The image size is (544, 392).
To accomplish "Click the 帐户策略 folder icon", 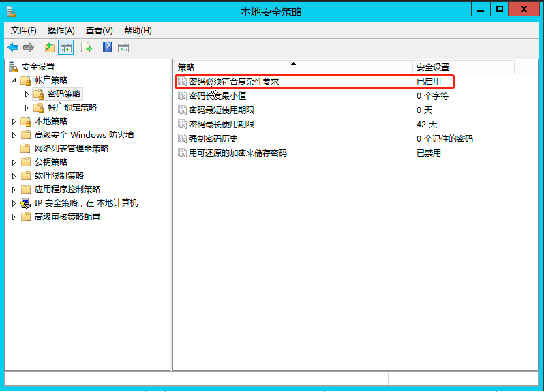I will coord(26,80).
